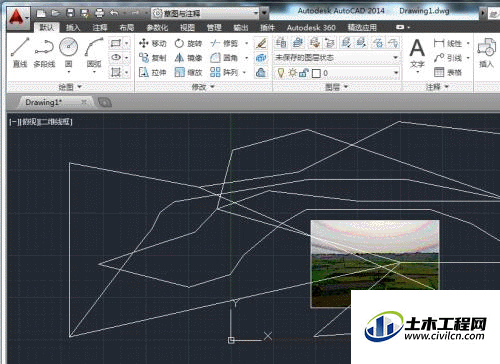500x364 pixels.
Task: Select the Trim (修剪) tool
Action: point(224,43)
